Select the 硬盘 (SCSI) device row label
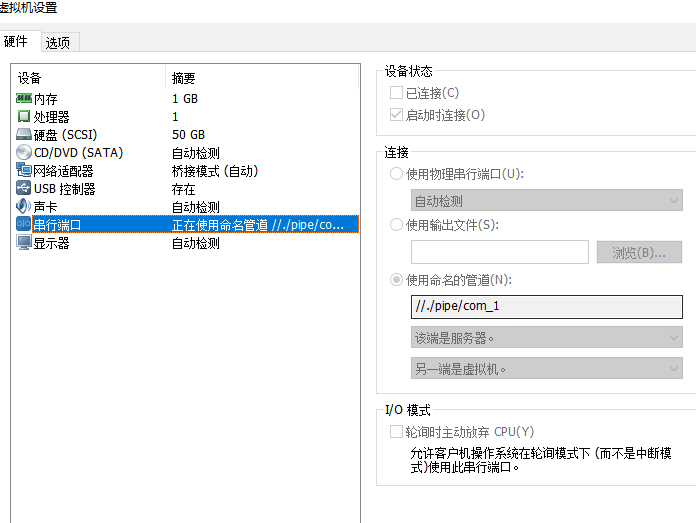This screenshot has width=696, height=523. (65, 135)
